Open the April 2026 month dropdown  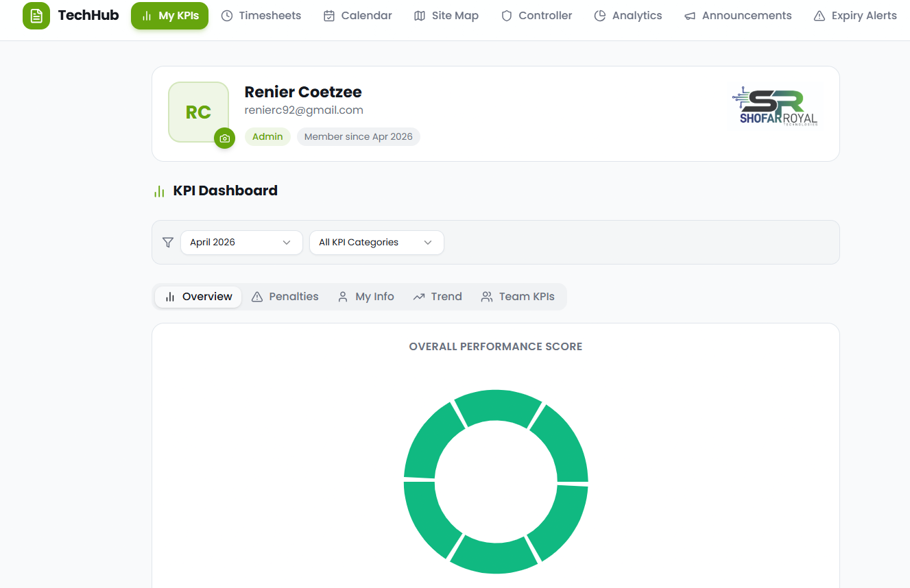click(x=241, y=243)
